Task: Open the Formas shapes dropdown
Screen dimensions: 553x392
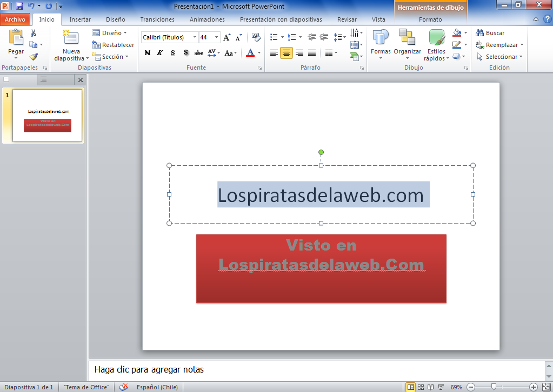Action: [381, 44]
